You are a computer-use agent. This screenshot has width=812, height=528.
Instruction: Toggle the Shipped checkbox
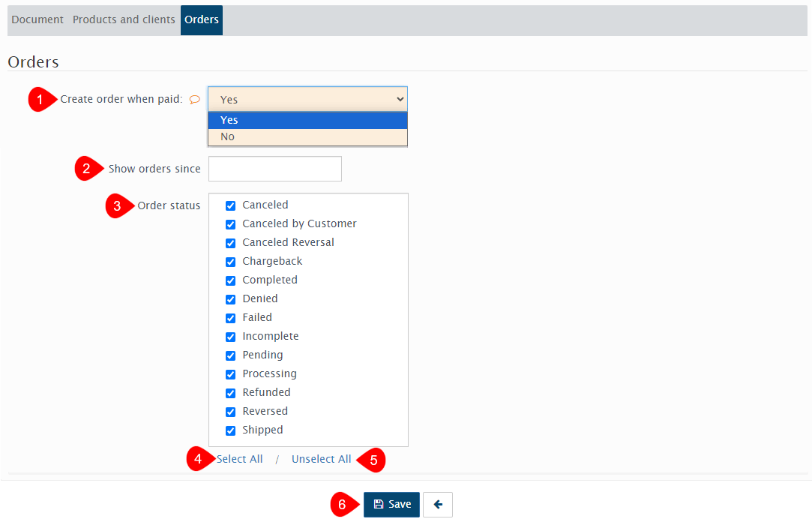pyautogui.click(x=231, y=430)
